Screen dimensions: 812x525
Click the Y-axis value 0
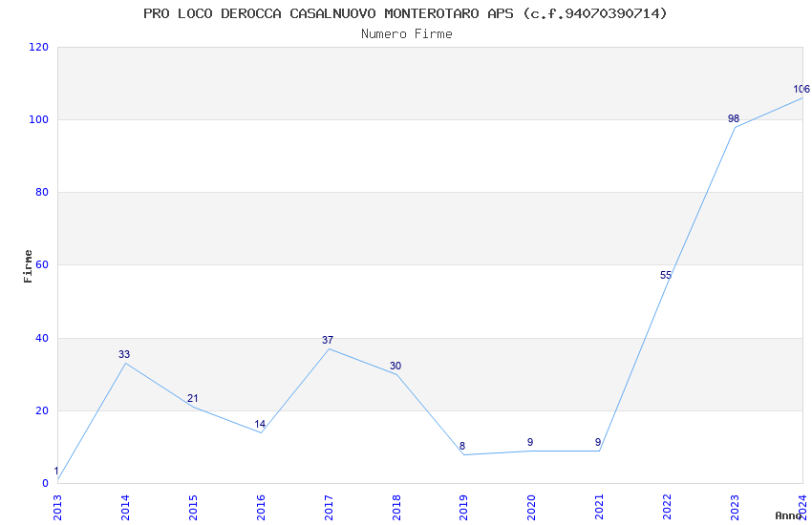click(46, 484)
